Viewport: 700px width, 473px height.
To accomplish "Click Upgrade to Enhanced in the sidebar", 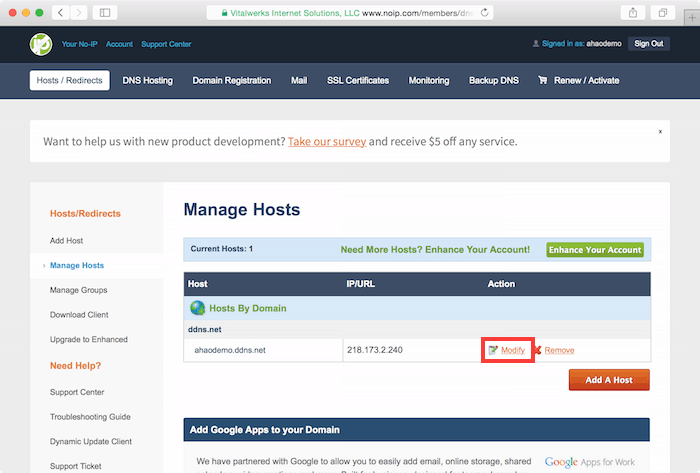I will click(89, 340).
